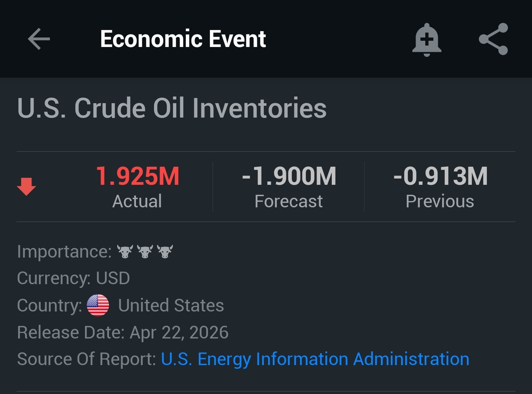Open U.S. Energy Information Administration link

click(315, 359)
